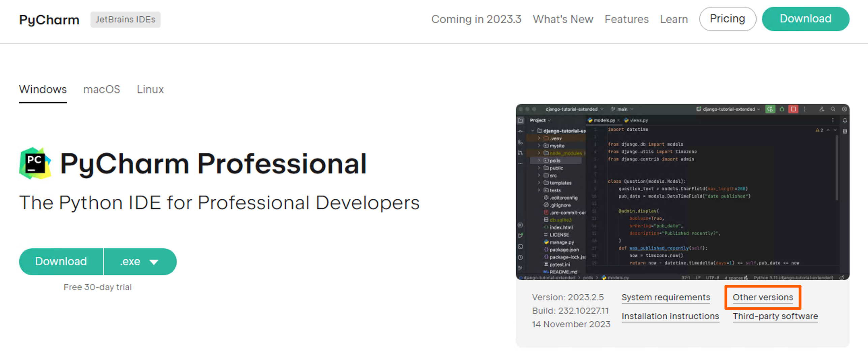Screen dimensions: 868x359
Task: Open the Coming in 2023.3 menu item
Action: [476, 19]
